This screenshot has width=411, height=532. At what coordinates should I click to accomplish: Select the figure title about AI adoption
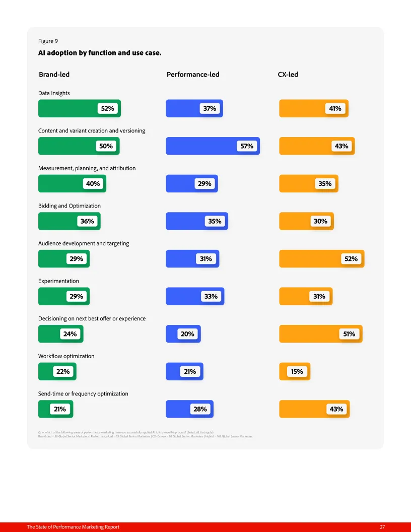tap(100, 53)
